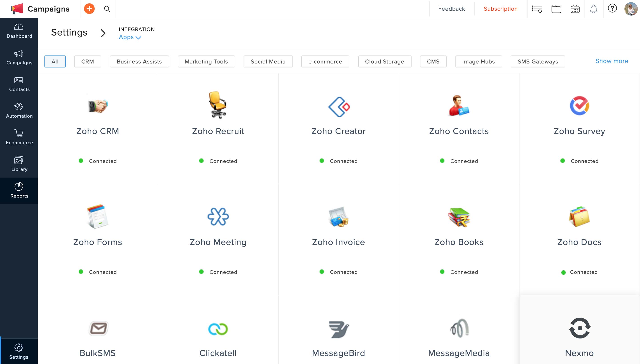Open the notifications bell
640x364 pixels.
point(593,9)
